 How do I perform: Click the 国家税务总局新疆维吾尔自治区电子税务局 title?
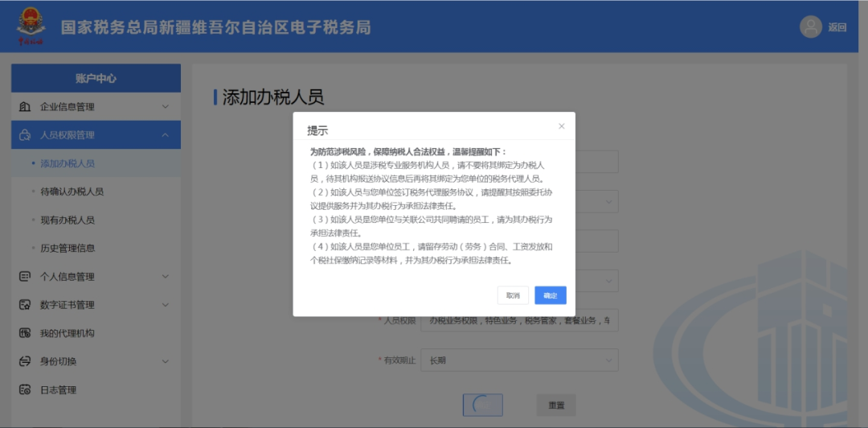215,27
